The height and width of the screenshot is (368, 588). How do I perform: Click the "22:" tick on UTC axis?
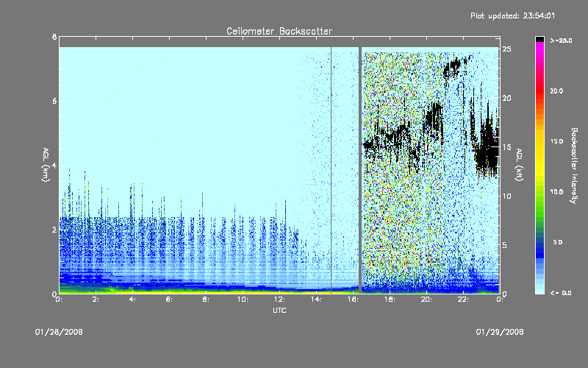coord(463,300)
